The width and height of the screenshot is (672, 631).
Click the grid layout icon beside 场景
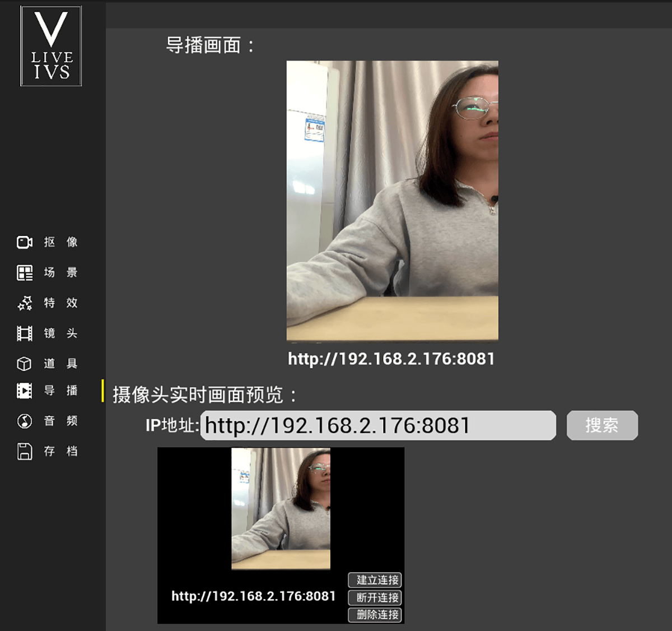tap(25, 273)
